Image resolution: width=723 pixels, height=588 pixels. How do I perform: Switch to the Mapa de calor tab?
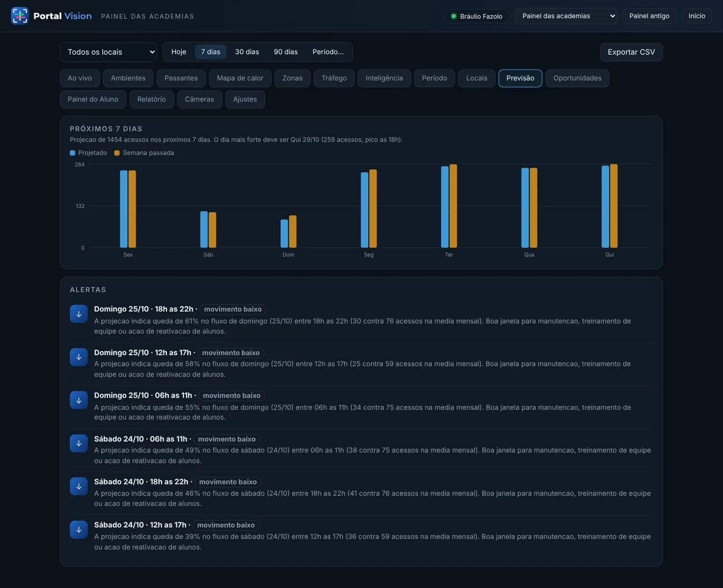pyautogui.click(x=240, y=78)
